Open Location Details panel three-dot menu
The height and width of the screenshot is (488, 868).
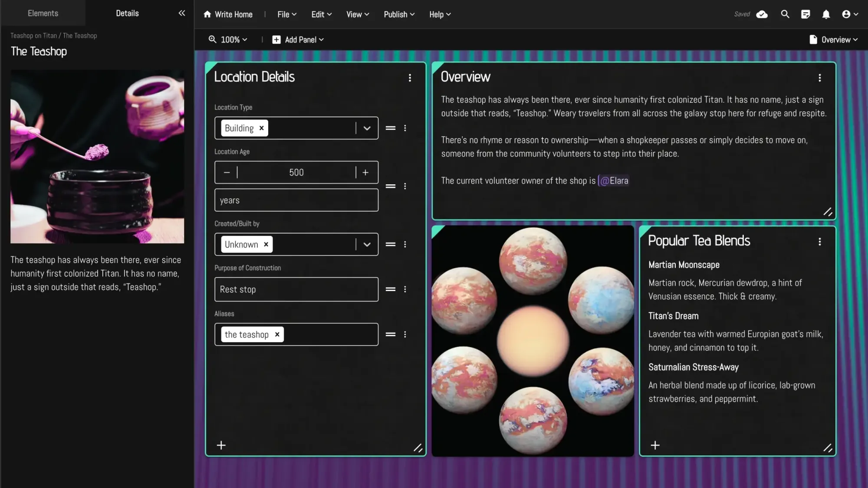point(410,78)
